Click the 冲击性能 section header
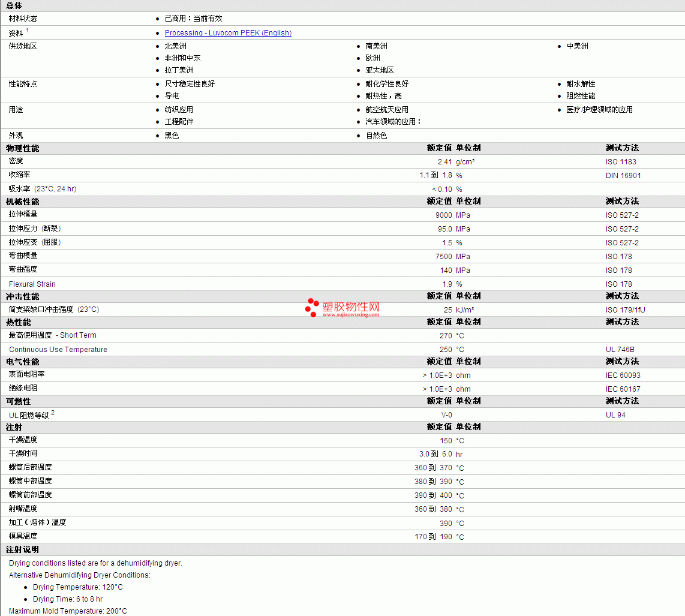685x616 pixels. (23, 296)
